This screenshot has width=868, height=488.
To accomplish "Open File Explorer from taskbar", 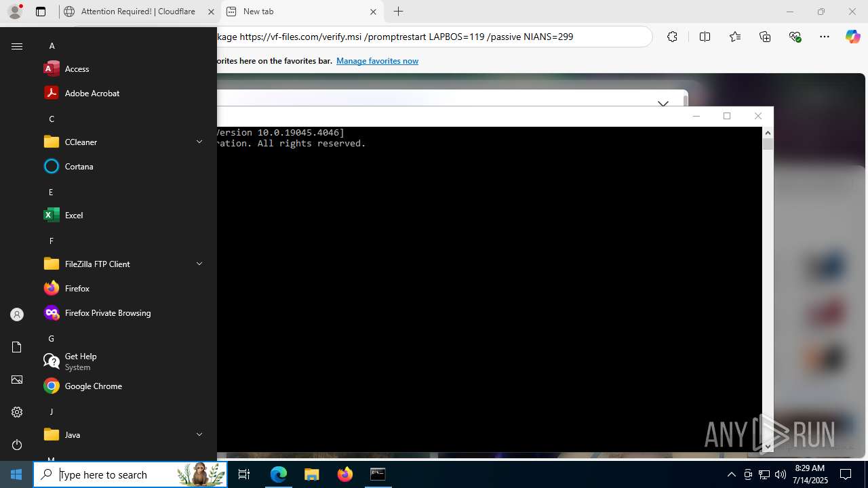I will (x=311, y=474).
